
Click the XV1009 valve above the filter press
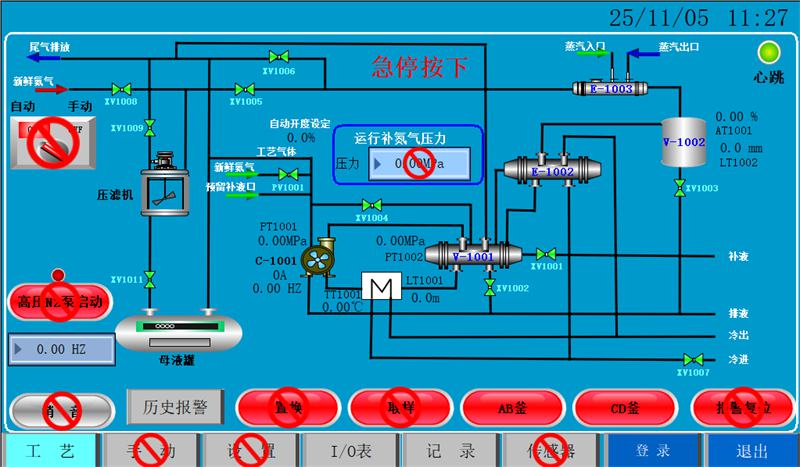coord(150,127)
